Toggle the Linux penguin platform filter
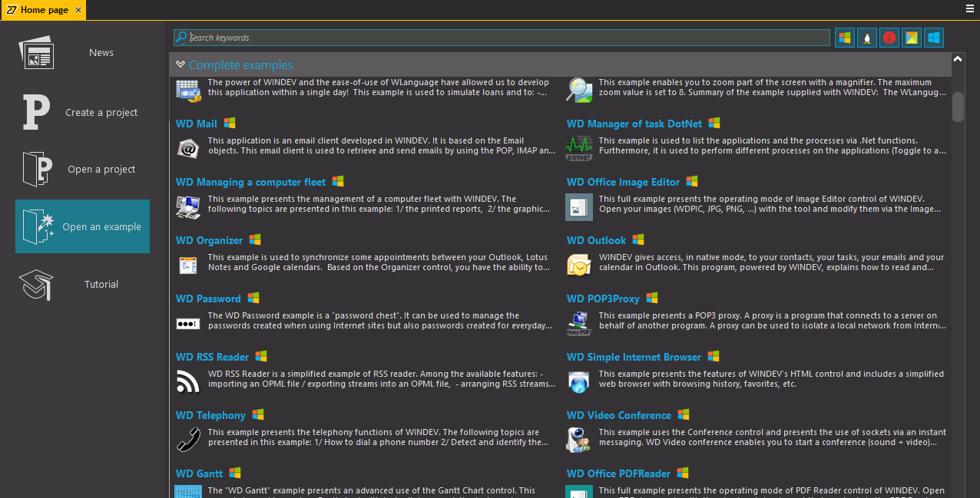980x498 pixels. click(867, 38)
